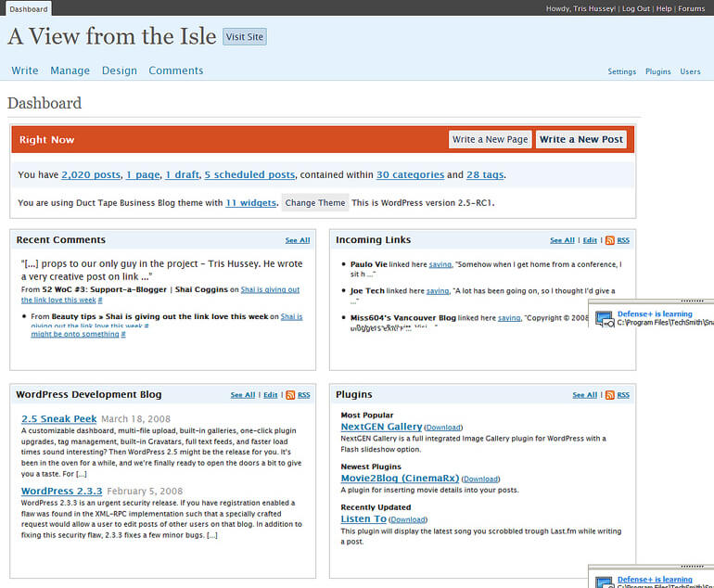Open the Comments menu
The image size is (714, 588).
176,70
